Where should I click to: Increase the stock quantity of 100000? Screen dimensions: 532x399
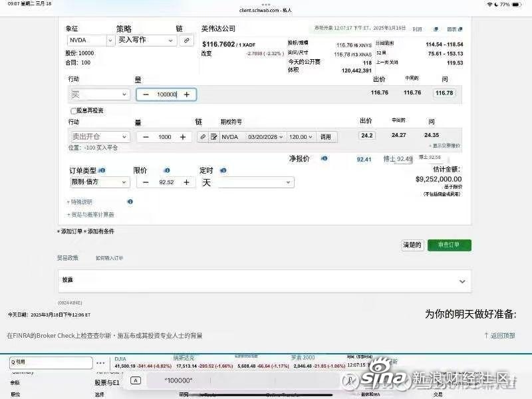[187, 94]
